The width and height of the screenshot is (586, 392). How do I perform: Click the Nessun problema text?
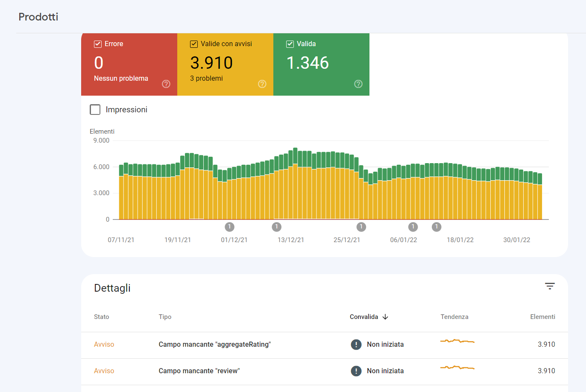121,79
